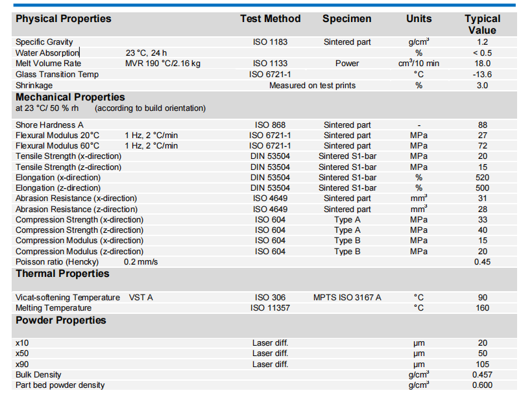
Task: Select the MPTS ISO 3167 A specimen text
Action: (x=347, y=298)
